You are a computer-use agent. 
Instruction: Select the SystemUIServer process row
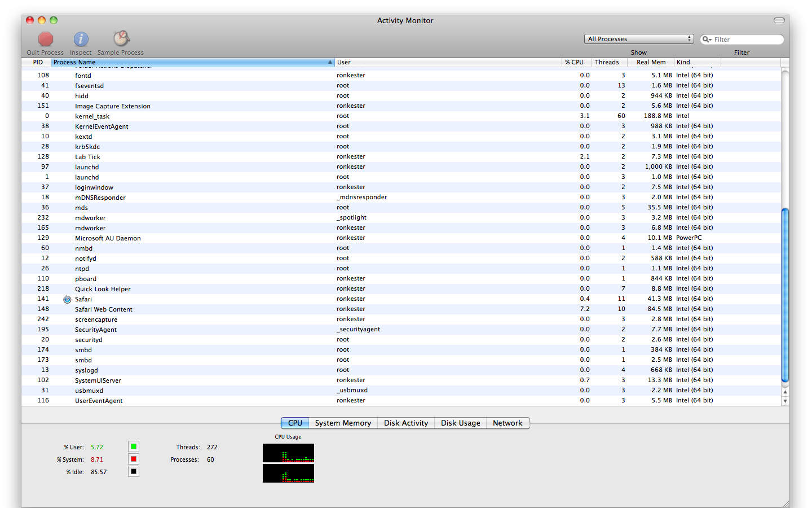pos(401,380)
